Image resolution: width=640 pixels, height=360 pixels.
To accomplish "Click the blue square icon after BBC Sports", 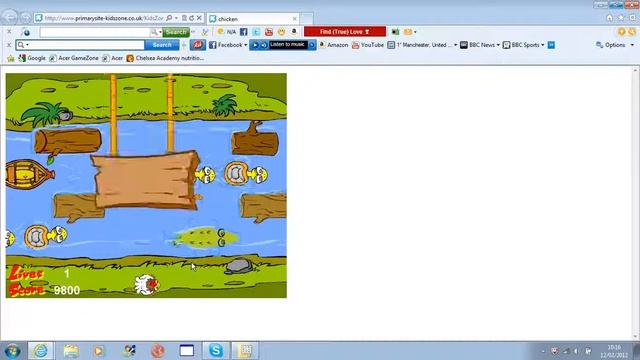I will 551,45.
